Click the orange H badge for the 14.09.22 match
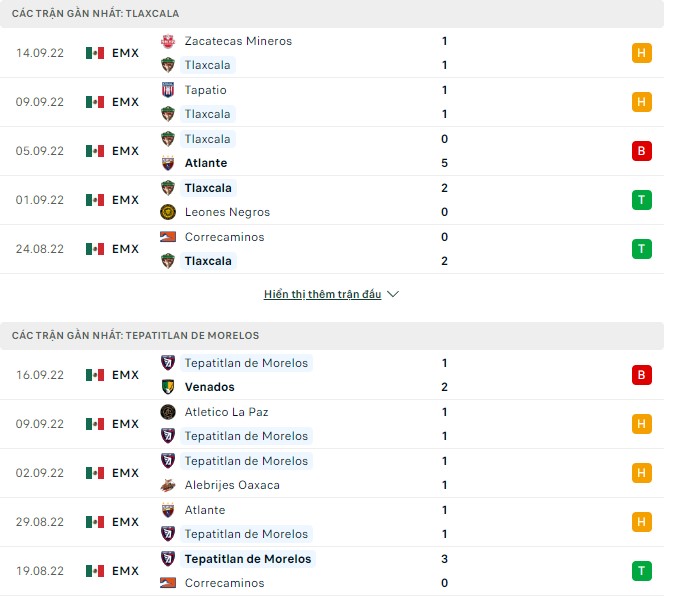Screen dimensions: 676x597 [x=641, y=53]
